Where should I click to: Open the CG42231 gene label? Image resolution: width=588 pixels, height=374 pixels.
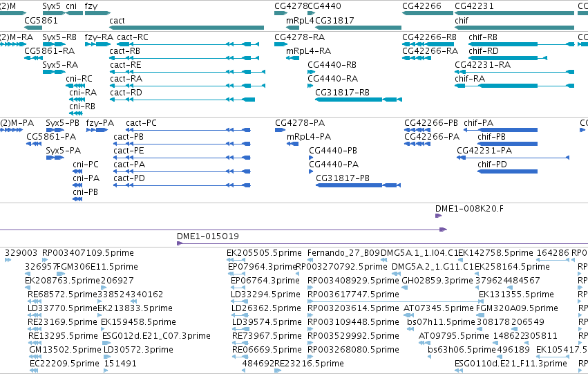point(475,6)
